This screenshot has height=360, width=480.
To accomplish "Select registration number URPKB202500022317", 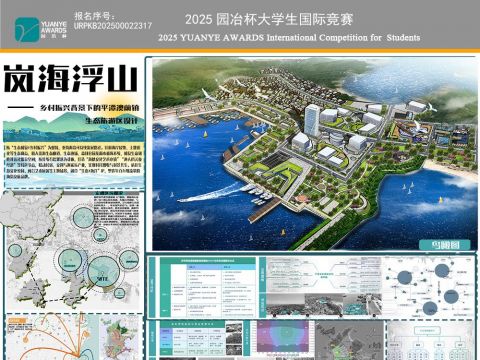I will pos(113,26).
